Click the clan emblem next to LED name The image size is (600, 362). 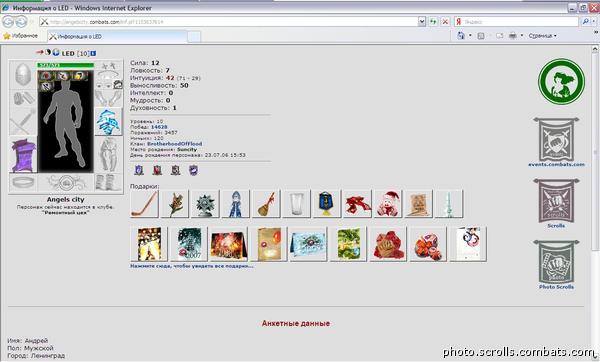click(56, 52)
